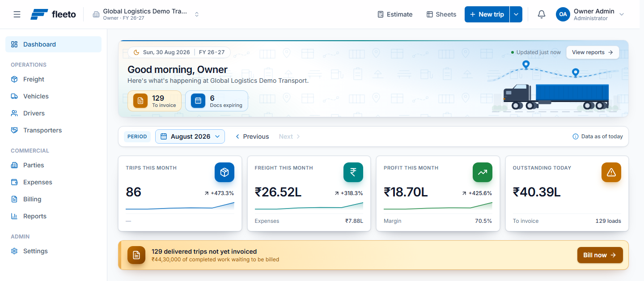The image size is (644, 281).
Task: Click the ₹7.88L expenses value
Action: [x=354, y=221]
